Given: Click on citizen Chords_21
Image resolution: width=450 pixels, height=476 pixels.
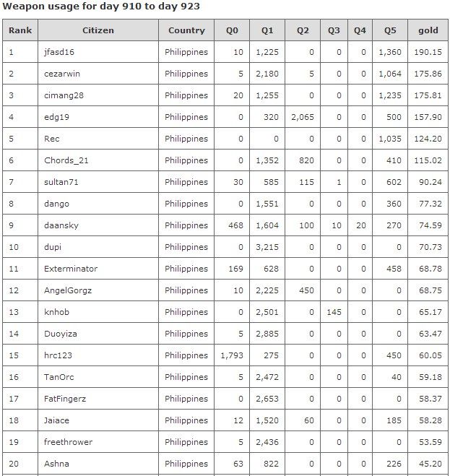Looking at the screenshot, I should pyautogui.click(x=66, y=160).
